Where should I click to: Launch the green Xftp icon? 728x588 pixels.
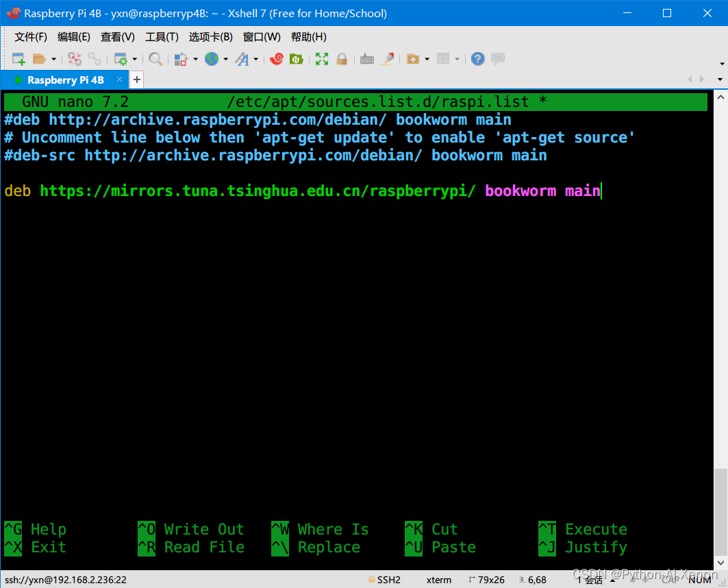click(x=297, y=59)
